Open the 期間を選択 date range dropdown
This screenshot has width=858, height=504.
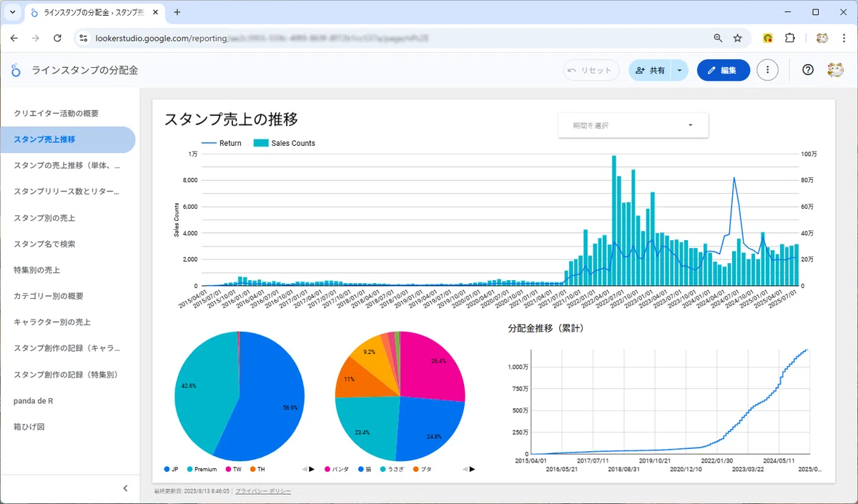pyautogui.click(x=633, y=125)
